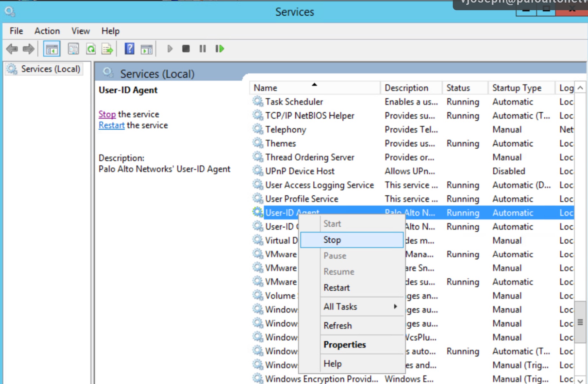Screen dimensions: 588x384
Task: Click the Restart the service link
Action: 111,125
